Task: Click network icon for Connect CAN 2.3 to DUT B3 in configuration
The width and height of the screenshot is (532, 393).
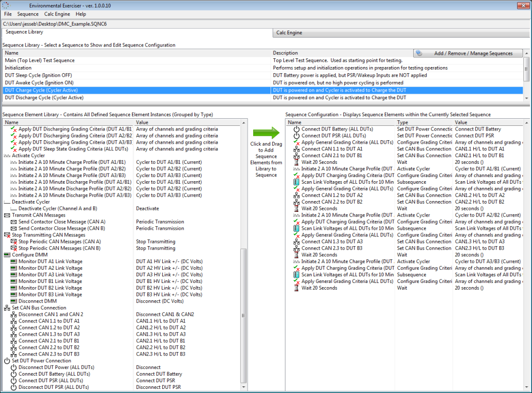Action: [297, 248]
